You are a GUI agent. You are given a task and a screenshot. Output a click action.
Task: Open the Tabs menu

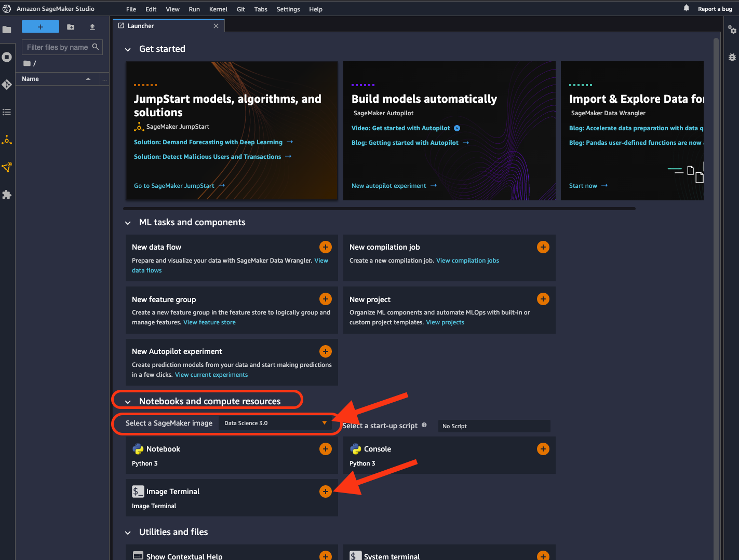(261, 9)
